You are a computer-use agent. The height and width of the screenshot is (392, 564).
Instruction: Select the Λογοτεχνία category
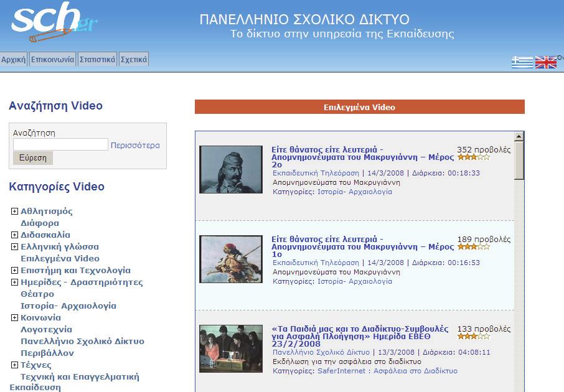pos(47,329)
